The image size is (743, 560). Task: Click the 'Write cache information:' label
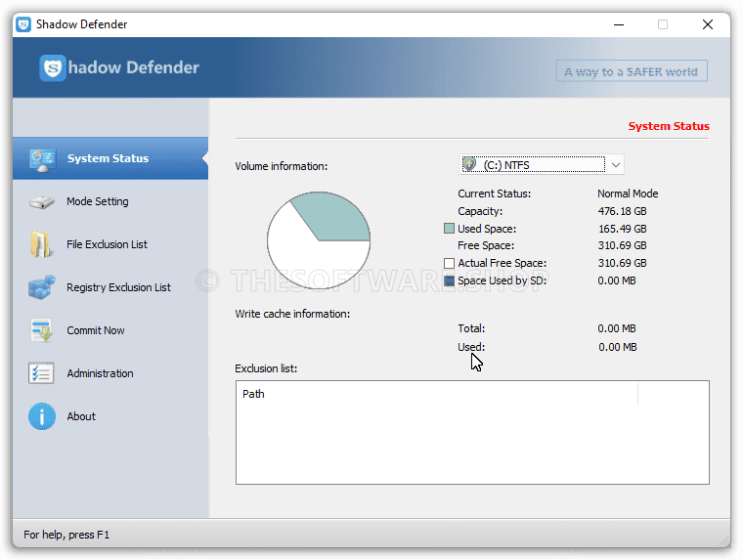tap(292, 314)
